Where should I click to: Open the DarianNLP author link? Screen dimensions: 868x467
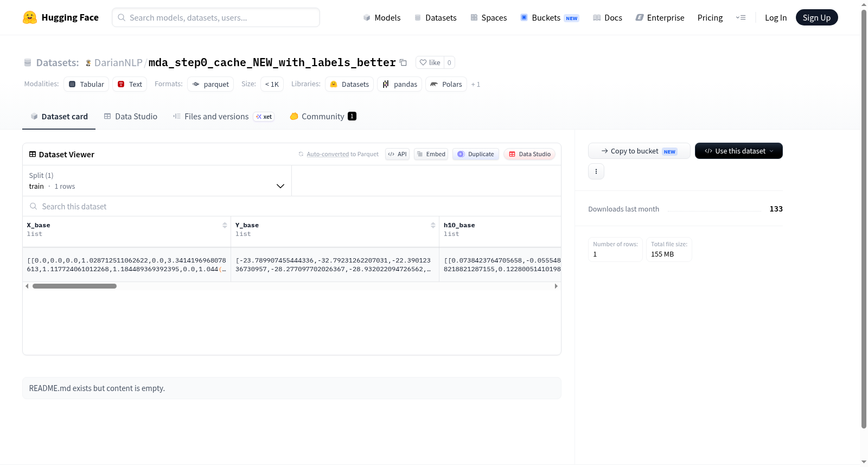click(x=118, y=62)
